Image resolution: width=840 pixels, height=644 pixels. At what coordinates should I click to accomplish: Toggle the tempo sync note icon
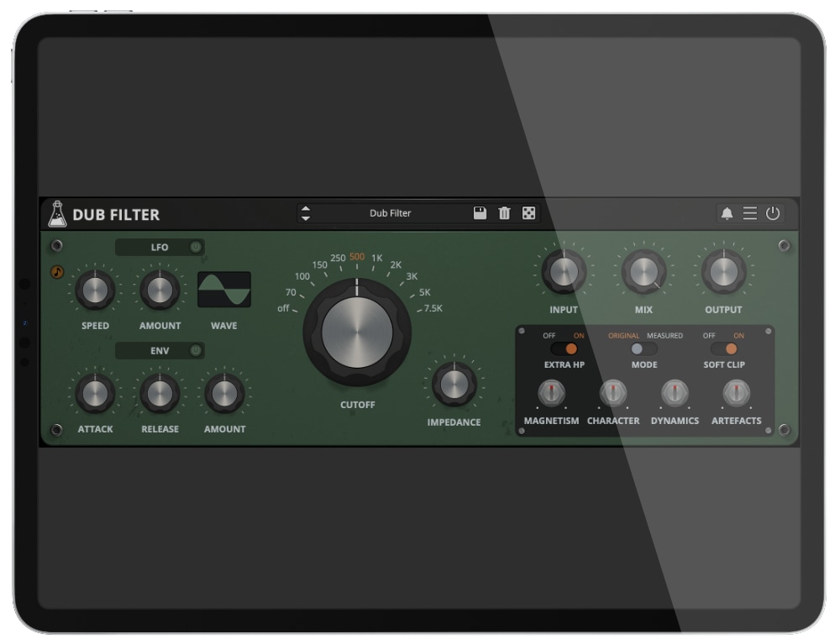click(57, 272)
